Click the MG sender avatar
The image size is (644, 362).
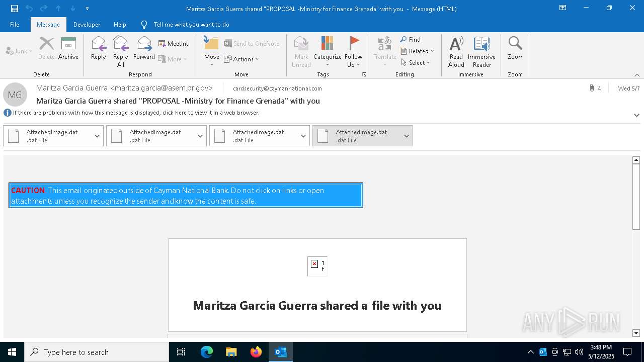pyautogui.click(x=15, y=94)
